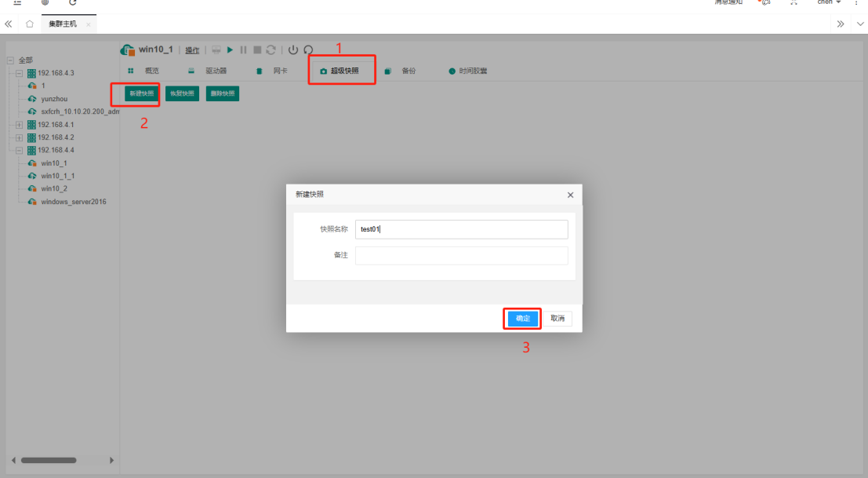Close the 新建快照 dialog with X
The width and height of the screenshot is (868, 478).
tap(570, 195)
